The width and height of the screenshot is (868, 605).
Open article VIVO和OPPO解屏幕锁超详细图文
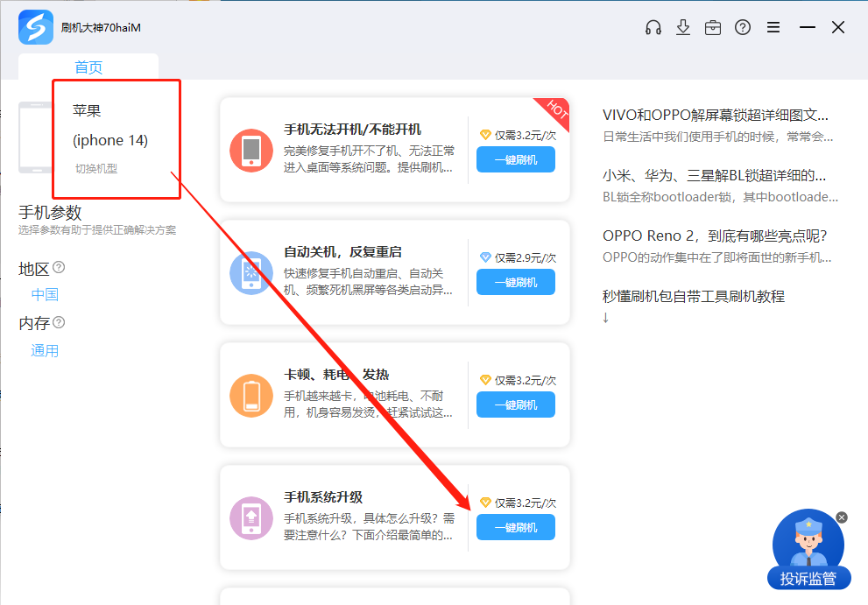(x=716, y=115)
